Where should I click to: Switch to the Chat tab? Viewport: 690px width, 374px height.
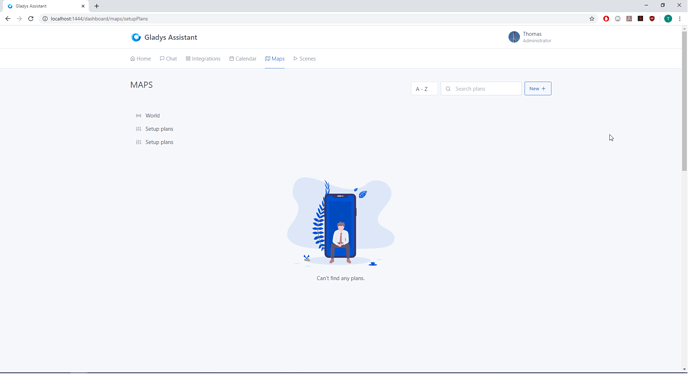(x=168, y=59)
